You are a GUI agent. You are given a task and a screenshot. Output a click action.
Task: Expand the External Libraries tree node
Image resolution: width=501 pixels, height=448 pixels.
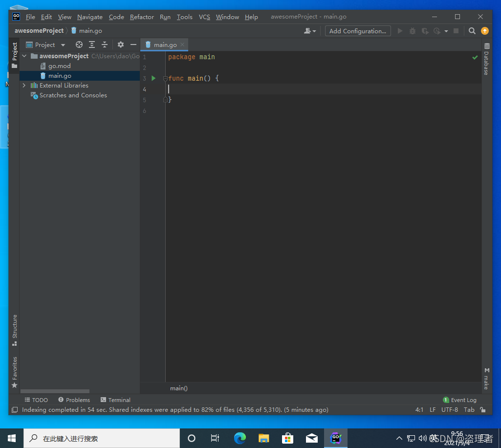click(x=24, y=86)
